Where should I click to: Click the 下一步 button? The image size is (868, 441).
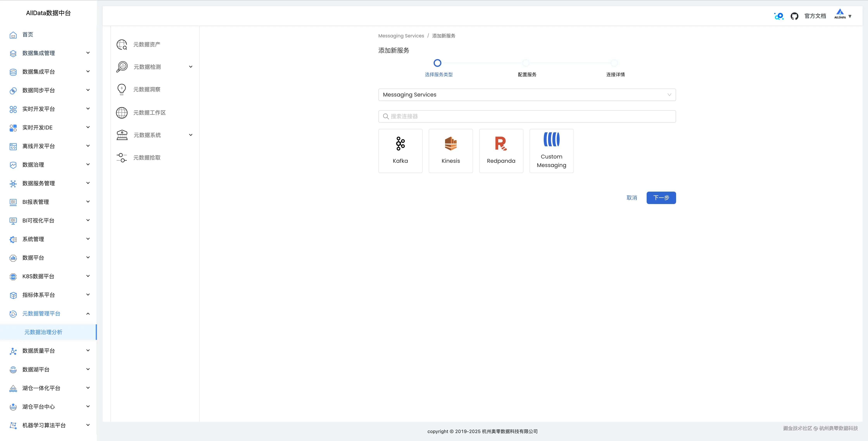pos(661,198)
